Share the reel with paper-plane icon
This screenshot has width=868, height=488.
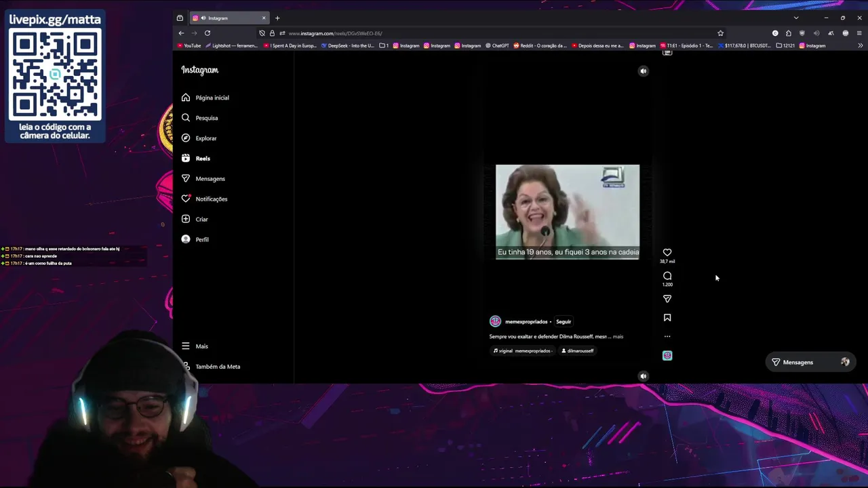coord(667,299)
